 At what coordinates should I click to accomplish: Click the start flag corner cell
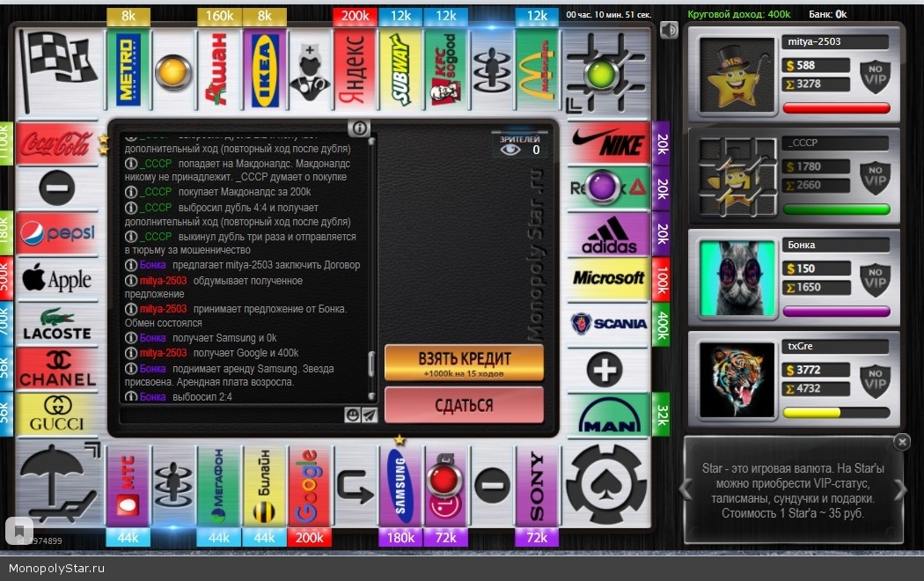coord(58,70)
